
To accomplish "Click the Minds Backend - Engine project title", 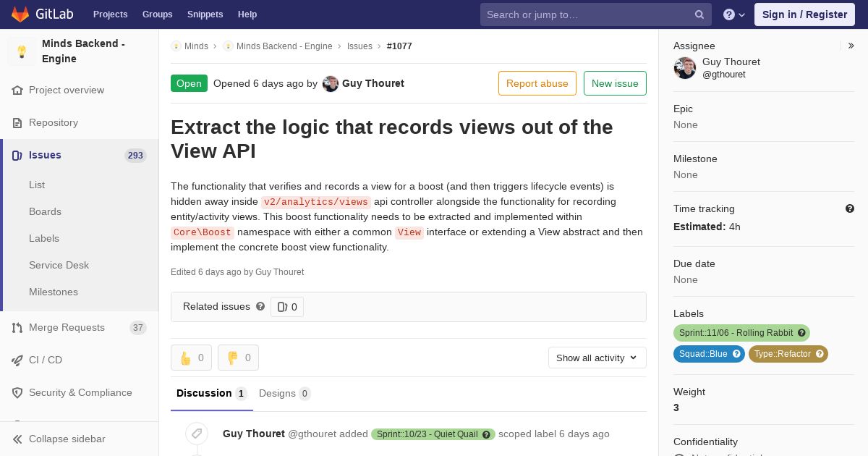I will [x=83, y=51].
